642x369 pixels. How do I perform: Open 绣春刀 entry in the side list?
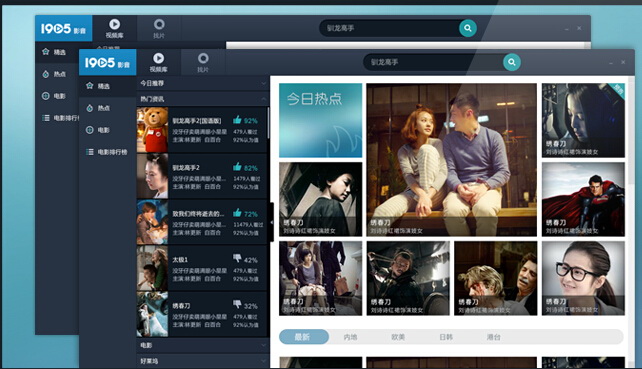click(201, 314)
